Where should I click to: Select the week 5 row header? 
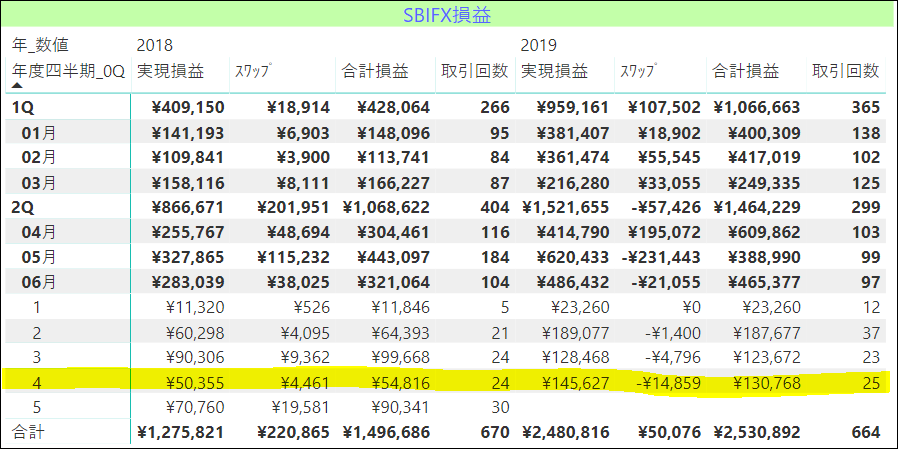point(37,408)
